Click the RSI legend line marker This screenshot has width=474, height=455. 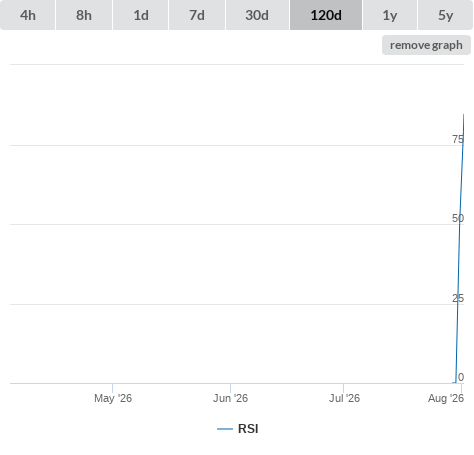(225, 429)
